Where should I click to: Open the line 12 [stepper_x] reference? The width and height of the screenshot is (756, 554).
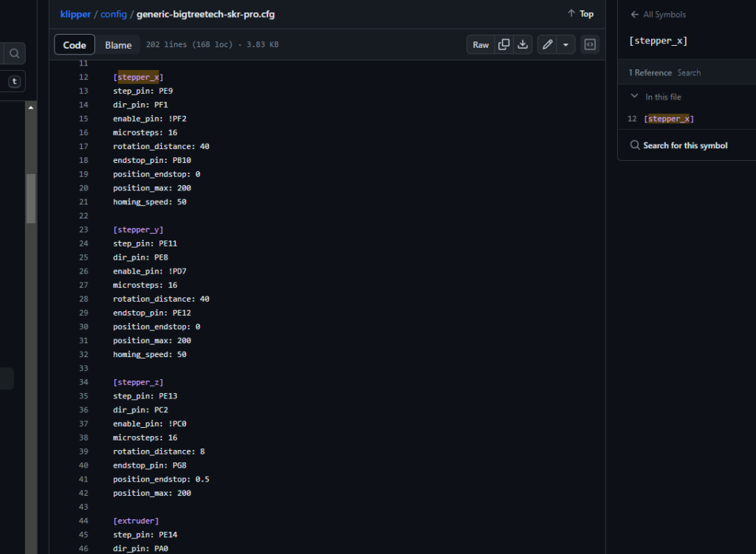668,119
